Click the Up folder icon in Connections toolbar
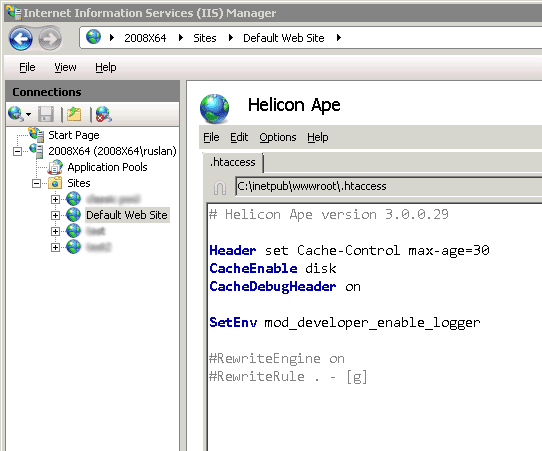This screenshot has width=542, height=451. [74, 114]
